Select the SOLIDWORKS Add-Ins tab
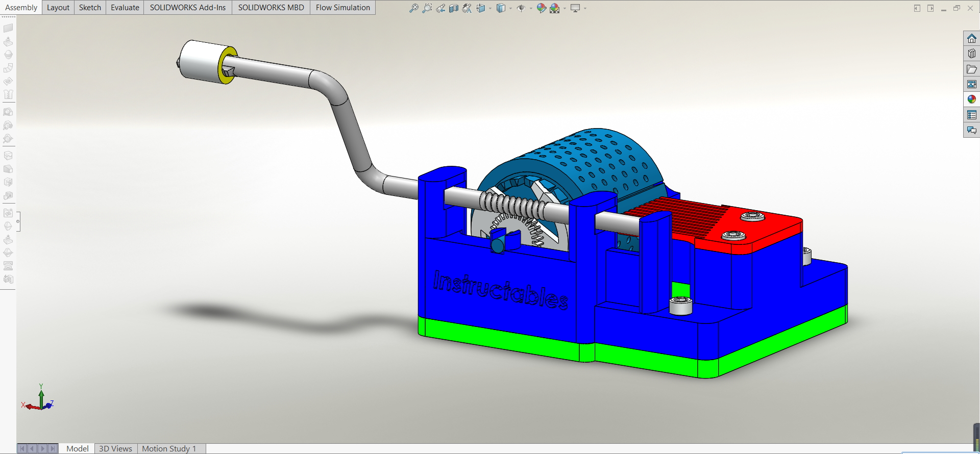The width and height of the screenshot is (980, 454). pos(188,8)
